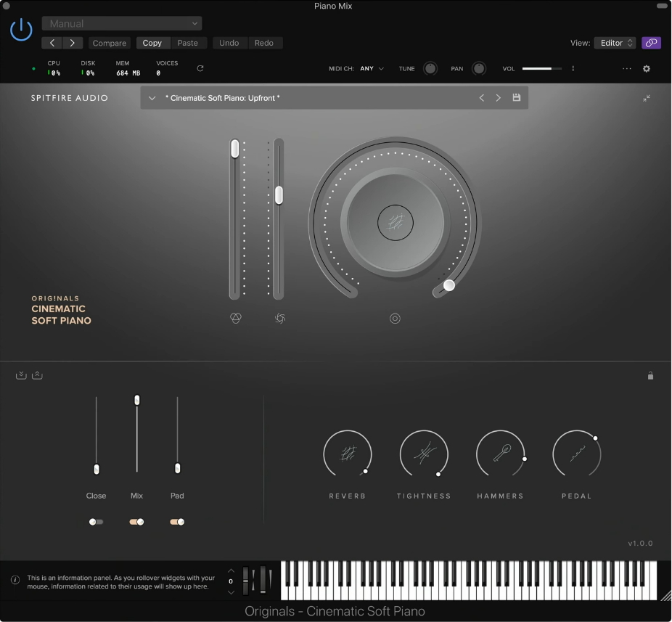Disable the Pad signal switch
The height and width of the screenshot is (622, 672).
177,522
